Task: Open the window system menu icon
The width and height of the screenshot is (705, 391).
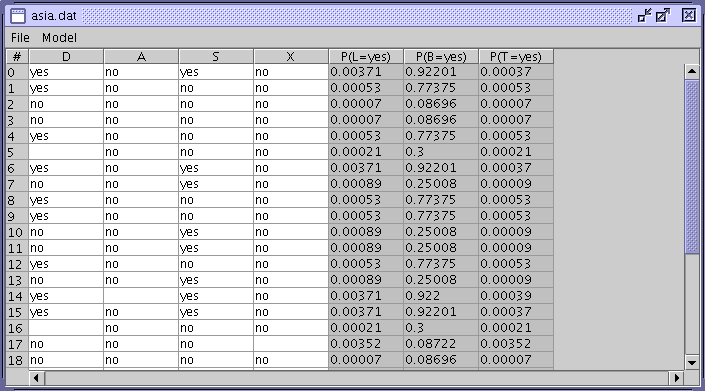Action: (18, 16)
